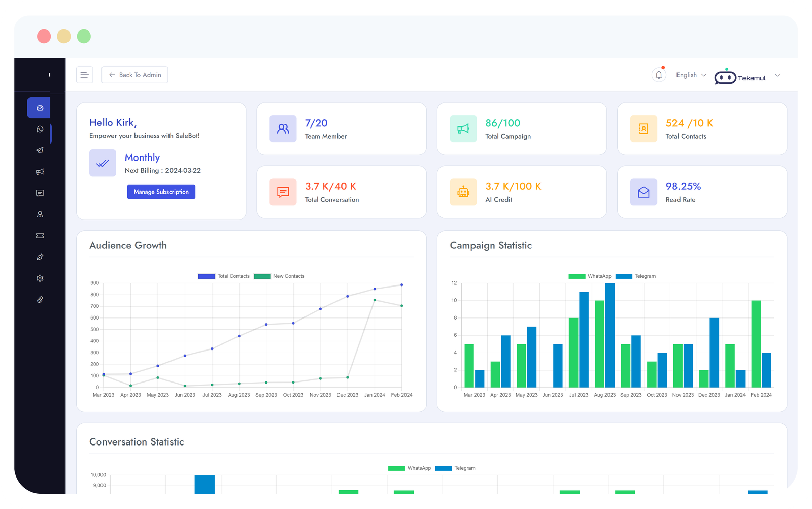Click the Manage Subscription button

tap(161, 192)
